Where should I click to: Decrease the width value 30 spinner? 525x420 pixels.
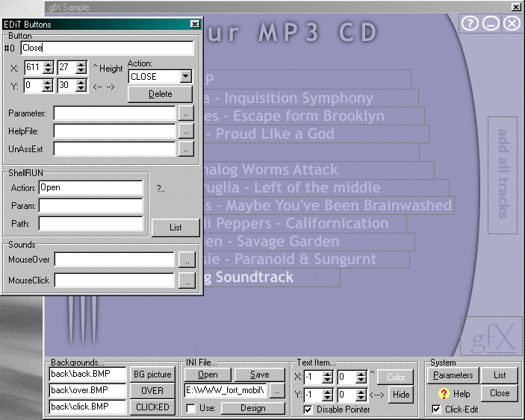81,88
